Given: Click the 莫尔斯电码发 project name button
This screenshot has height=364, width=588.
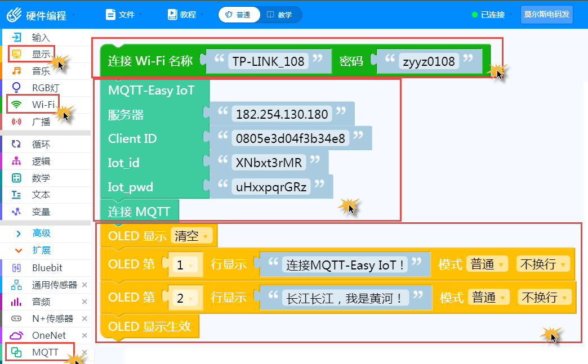Looking at the screenshot, I should (x=546, y=15).
